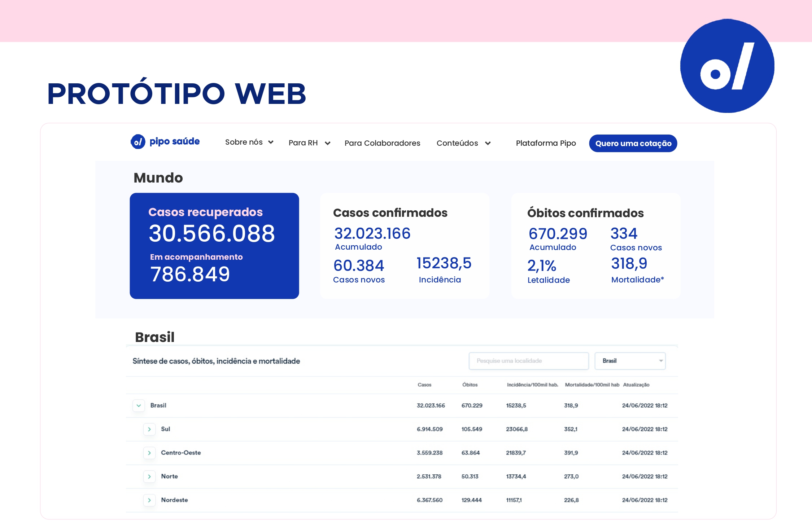Click Quero uma cotação button

[x=633, y=143]
